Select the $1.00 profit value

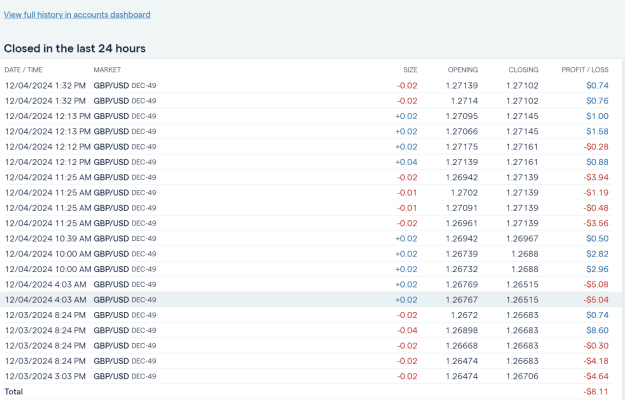coord(597,116)
